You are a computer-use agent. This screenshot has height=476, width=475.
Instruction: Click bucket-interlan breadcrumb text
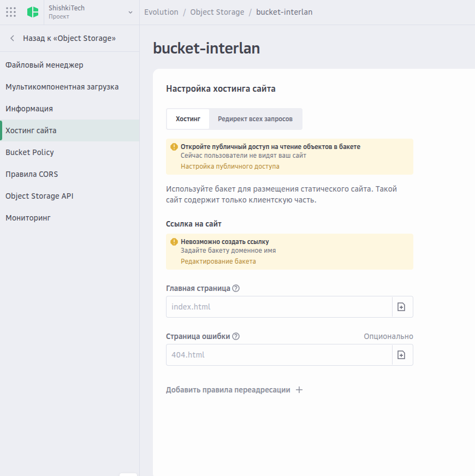(284, 12)
